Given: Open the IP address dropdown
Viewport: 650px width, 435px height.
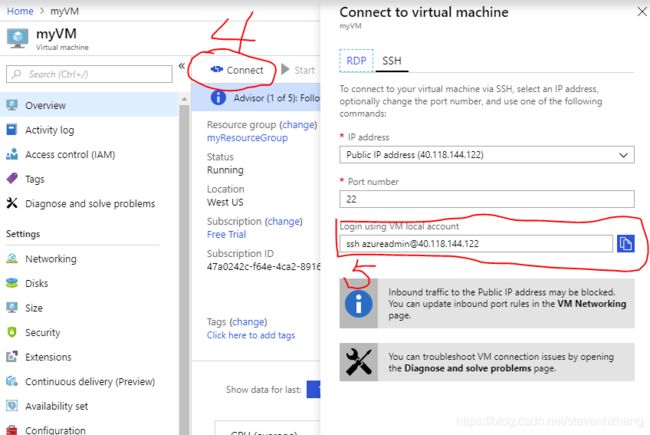Looking at the screenshot, I should [487, 155].
